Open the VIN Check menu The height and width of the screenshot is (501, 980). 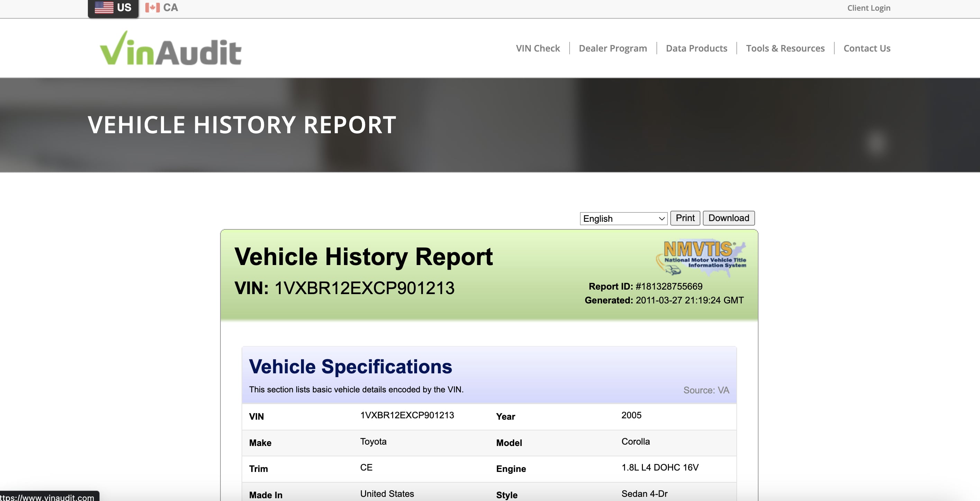(537, 48)
